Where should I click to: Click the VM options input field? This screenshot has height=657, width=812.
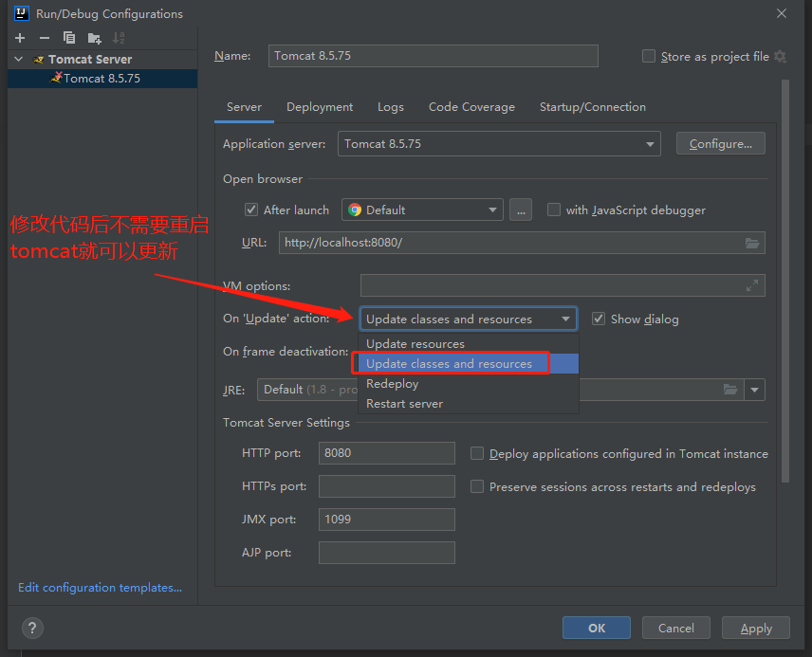[x=563, y=285]
